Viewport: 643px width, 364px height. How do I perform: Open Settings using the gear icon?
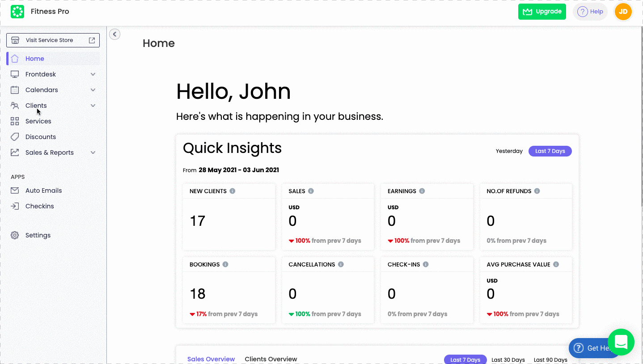click(15, 235)
